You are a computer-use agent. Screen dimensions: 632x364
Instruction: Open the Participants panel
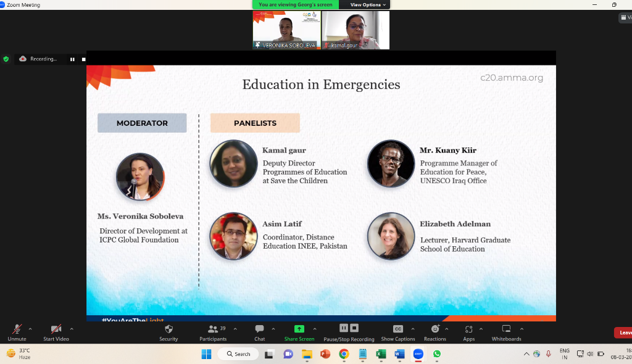[x=213, y=333]
